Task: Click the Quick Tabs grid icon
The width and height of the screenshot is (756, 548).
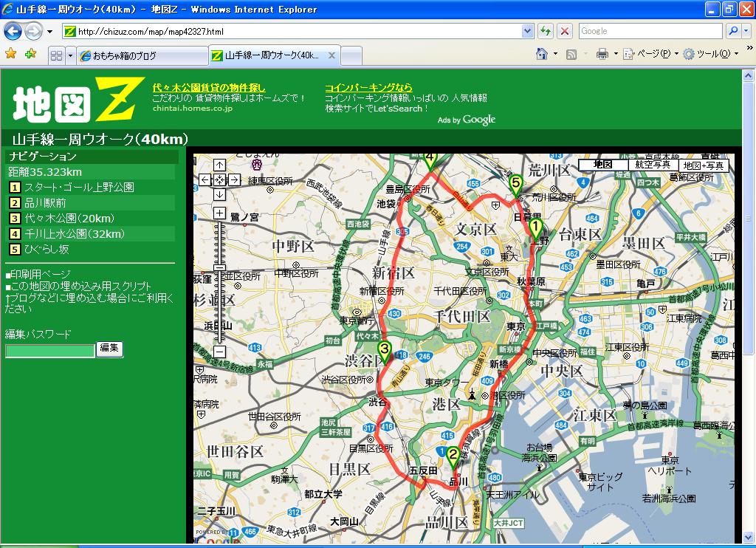Action: click(x=56, y=55)
